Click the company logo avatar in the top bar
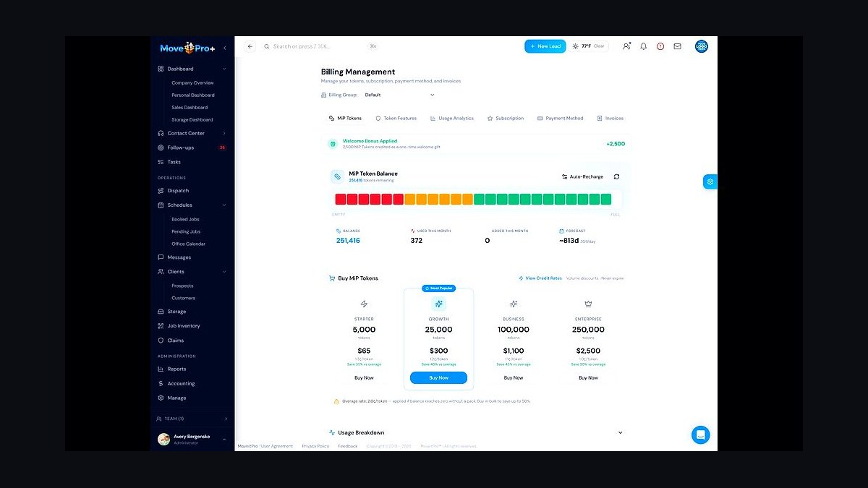This screenshot has height=488, width=868. click(x=702, y=46)
